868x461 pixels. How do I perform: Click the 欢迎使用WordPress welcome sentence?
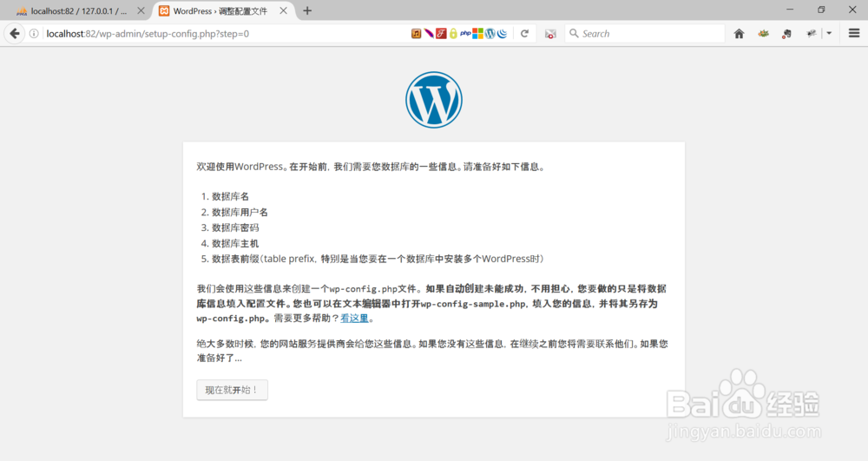371,167
